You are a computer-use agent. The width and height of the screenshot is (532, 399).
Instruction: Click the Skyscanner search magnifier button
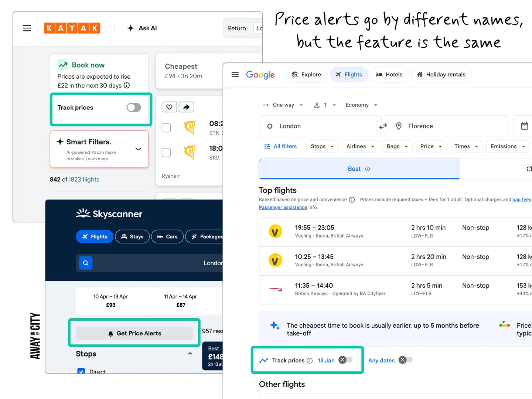point(86,263)
